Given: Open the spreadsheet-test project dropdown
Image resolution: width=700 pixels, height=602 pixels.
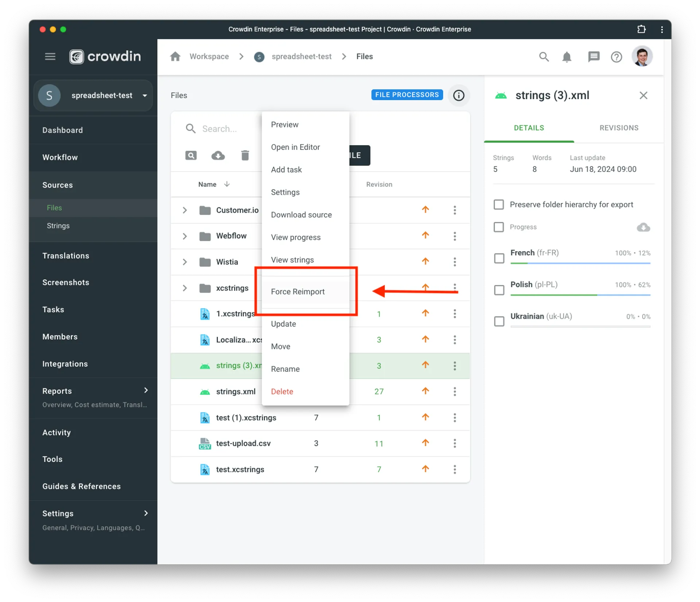Looking at the screenshot, I should [x=93, y=95].
